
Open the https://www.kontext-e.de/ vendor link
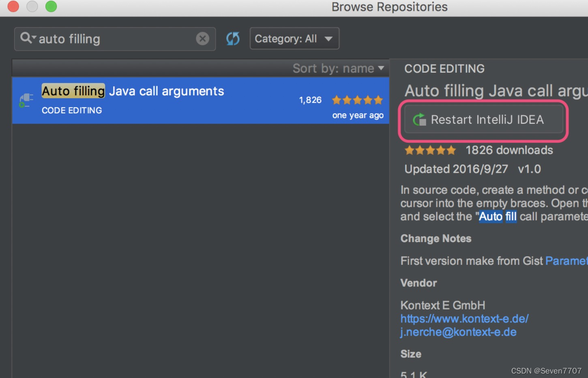coord(464,318)
